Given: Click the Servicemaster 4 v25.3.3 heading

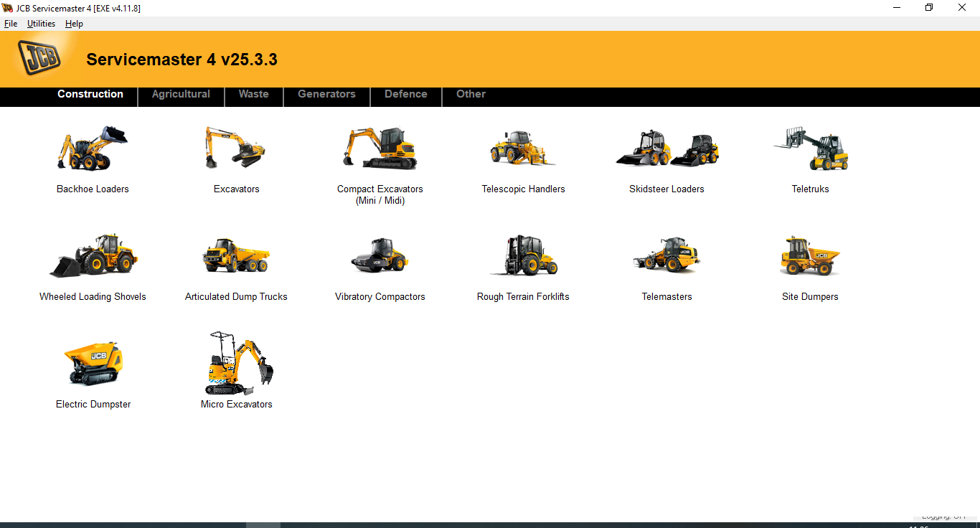Looking at the screenshot, I should pyautogui.click(x=182, y=60).
